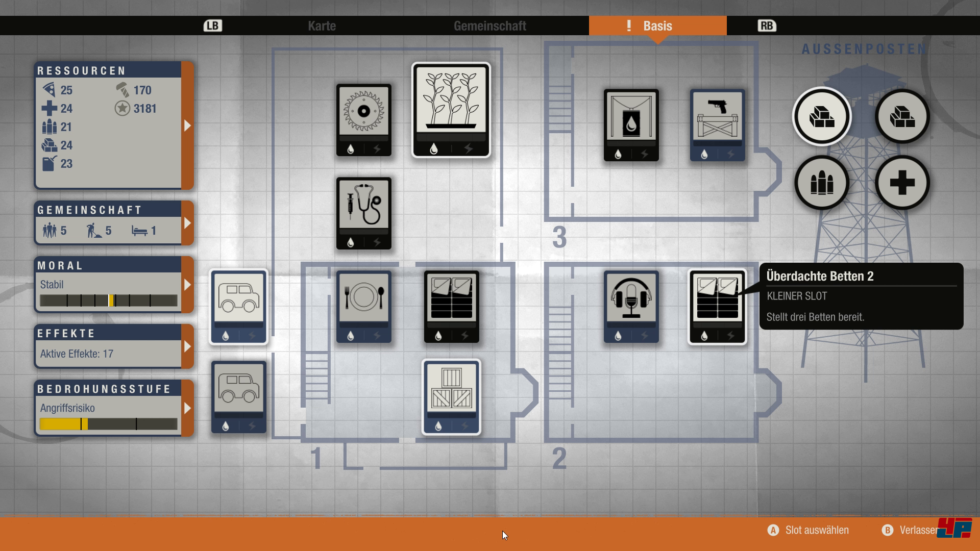Expand the Moral panel arrow
Viewport: 980px width, 551px height.
(x=187, y=285)
